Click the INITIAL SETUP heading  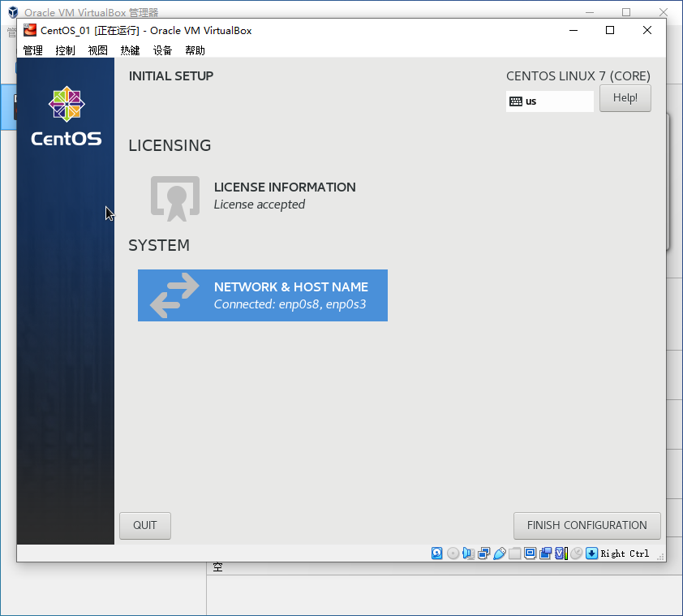point(170,75)
